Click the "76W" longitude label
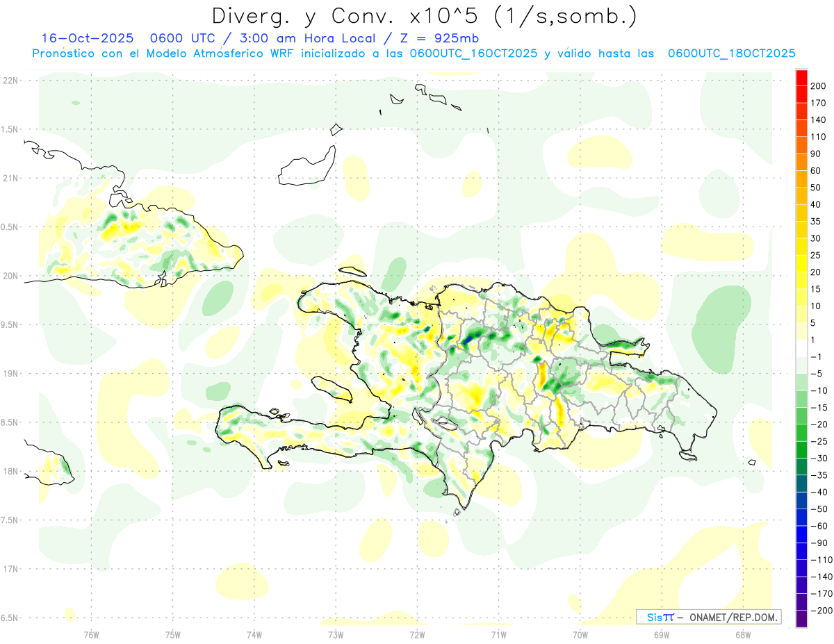 [91, 634]
